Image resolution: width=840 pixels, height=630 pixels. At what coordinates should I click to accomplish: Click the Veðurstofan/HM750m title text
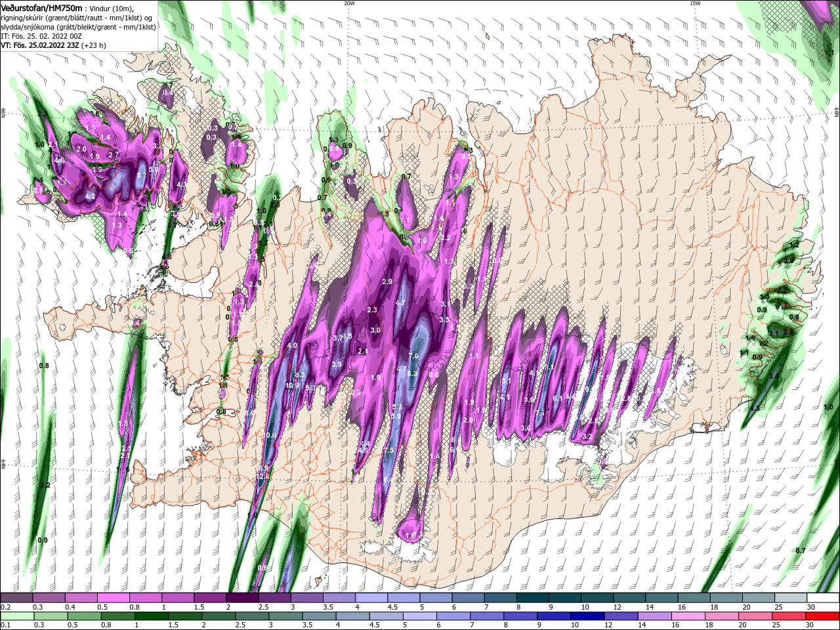tap(42, 8)
